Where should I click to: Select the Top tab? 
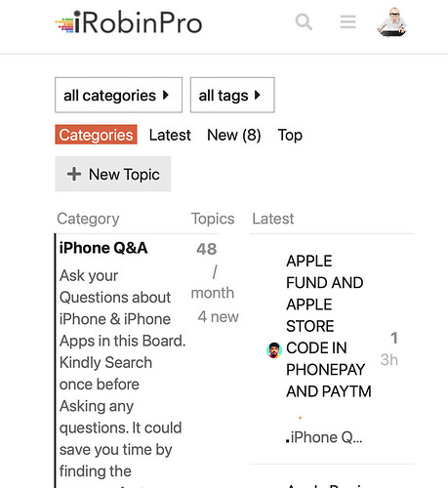tap(290, 135)
